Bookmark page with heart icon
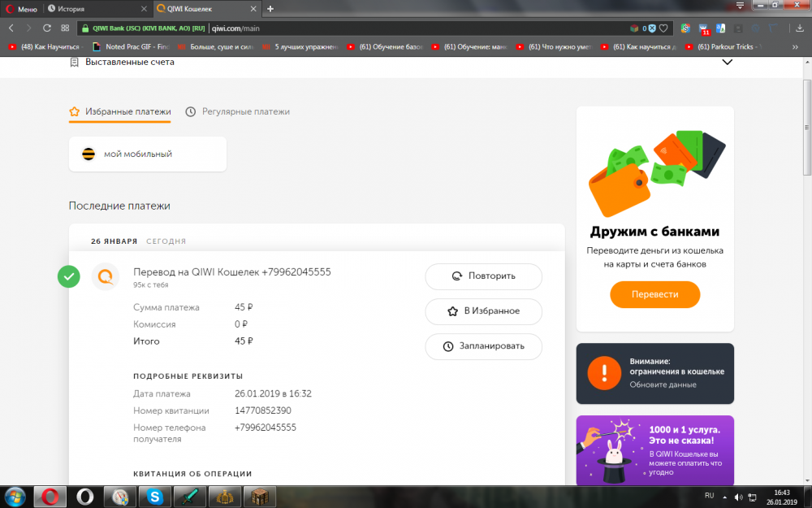Image resolution: width=812 pixels, height=508 pixels. tap(663, 28)
